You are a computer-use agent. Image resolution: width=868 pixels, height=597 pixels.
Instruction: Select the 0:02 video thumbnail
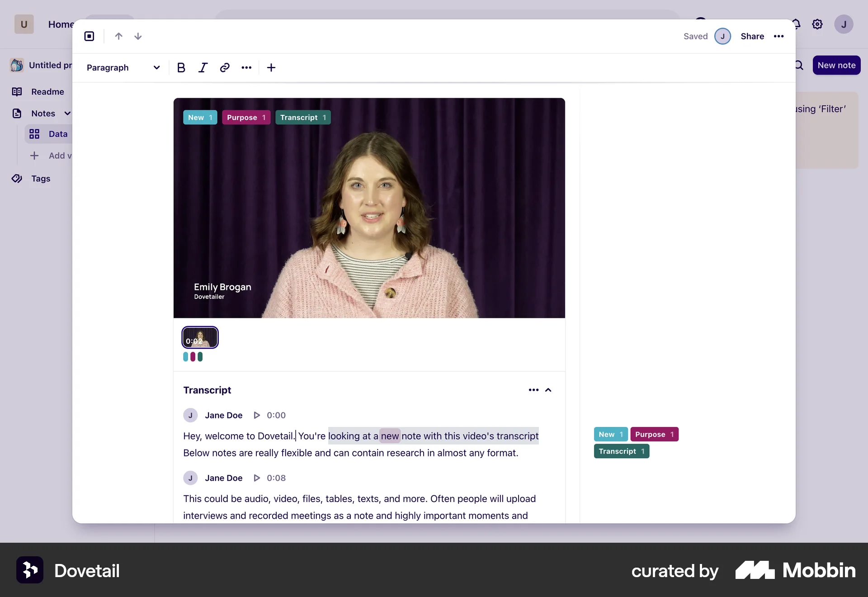click(x=199, y=337)
